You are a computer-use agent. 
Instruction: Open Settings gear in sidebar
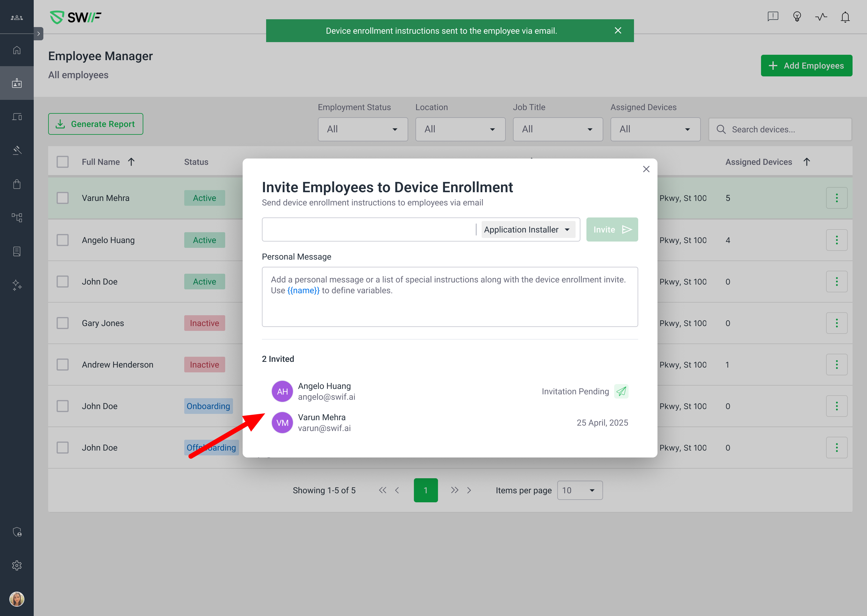17,565
